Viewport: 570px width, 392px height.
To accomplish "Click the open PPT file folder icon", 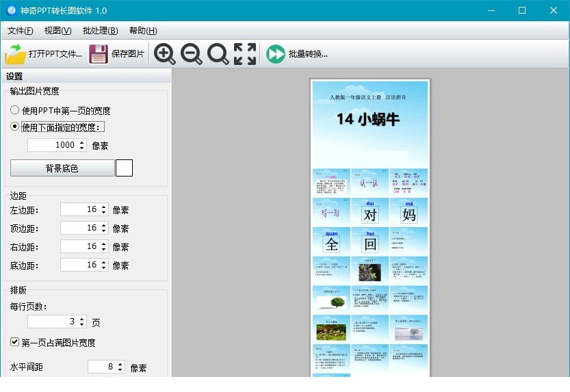I will [x=15, y=54].
